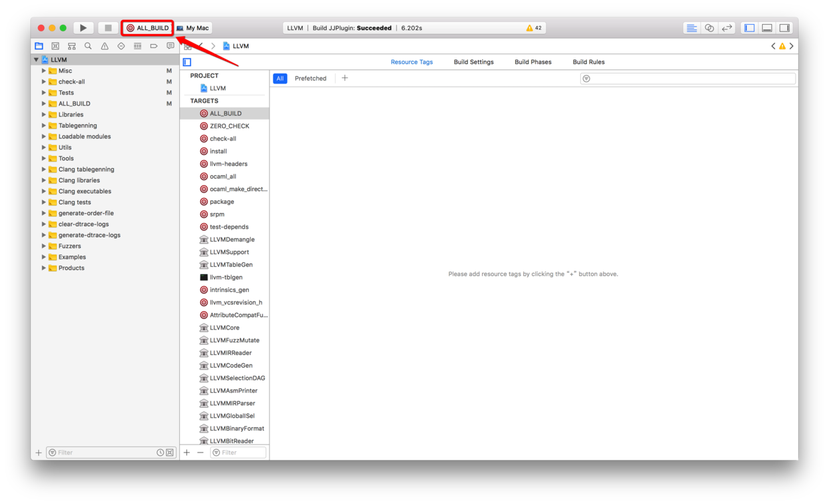This screenshot has width=829, height=504.
Task: Toggle the utilities inspector panel
Action: 785,28
